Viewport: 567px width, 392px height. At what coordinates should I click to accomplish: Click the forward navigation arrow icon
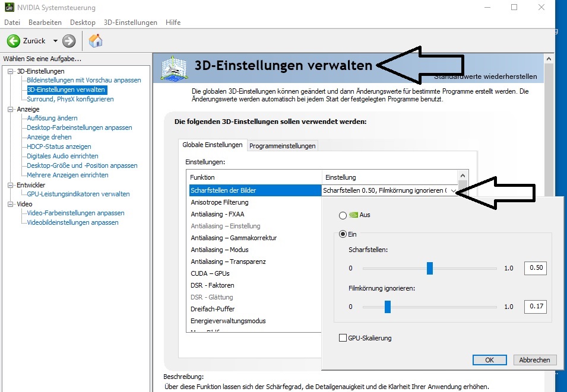coord(68,40)
